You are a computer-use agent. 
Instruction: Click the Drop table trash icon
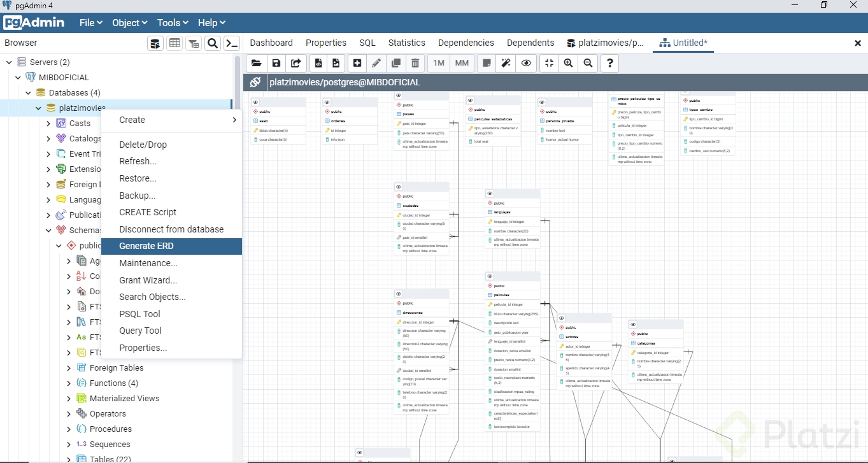coord(415,63)
